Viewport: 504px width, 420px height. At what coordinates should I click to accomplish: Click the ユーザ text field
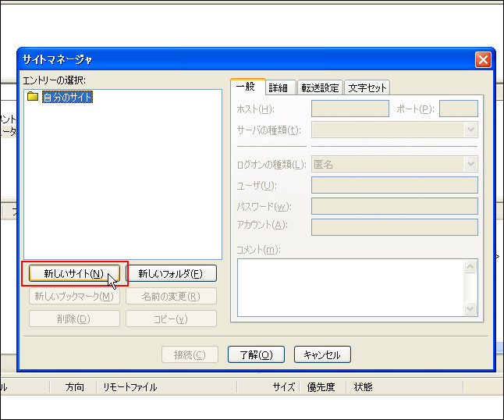coord(394,185)
